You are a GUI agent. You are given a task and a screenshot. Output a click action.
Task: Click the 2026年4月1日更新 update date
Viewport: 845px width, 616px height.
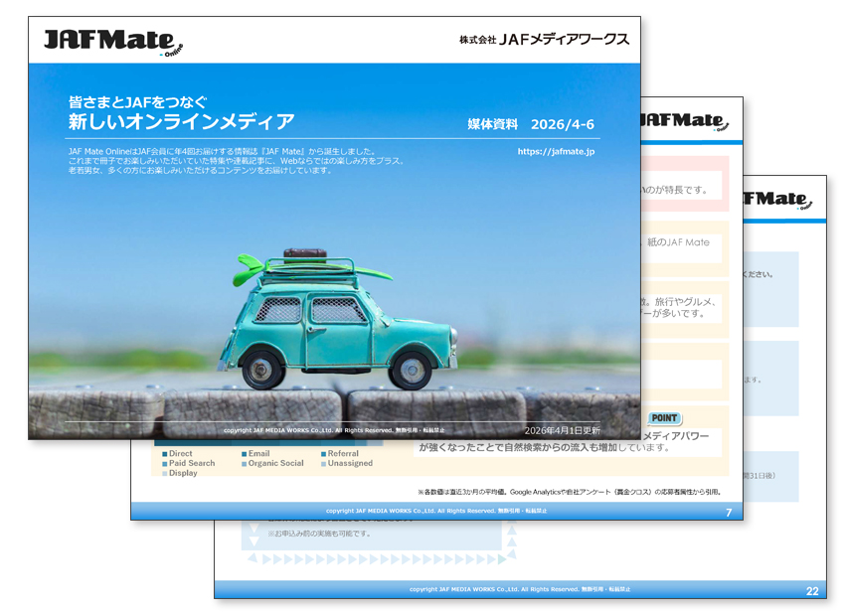tap(562, 430)
